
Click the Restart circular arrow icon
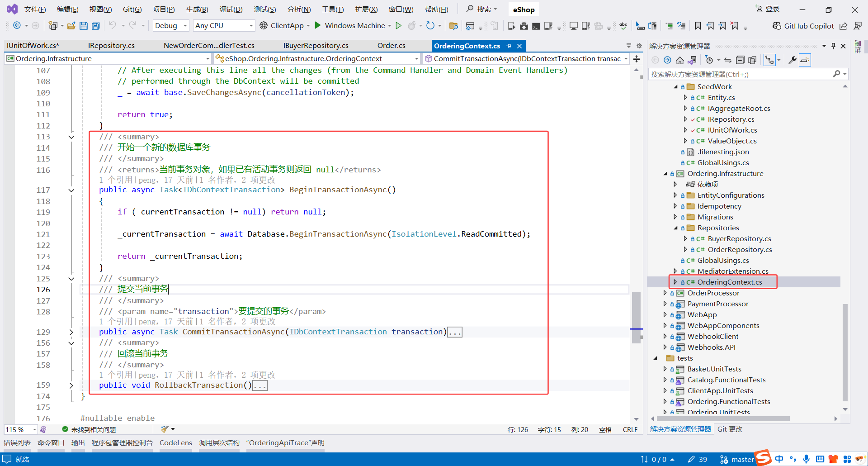(430, 25)
